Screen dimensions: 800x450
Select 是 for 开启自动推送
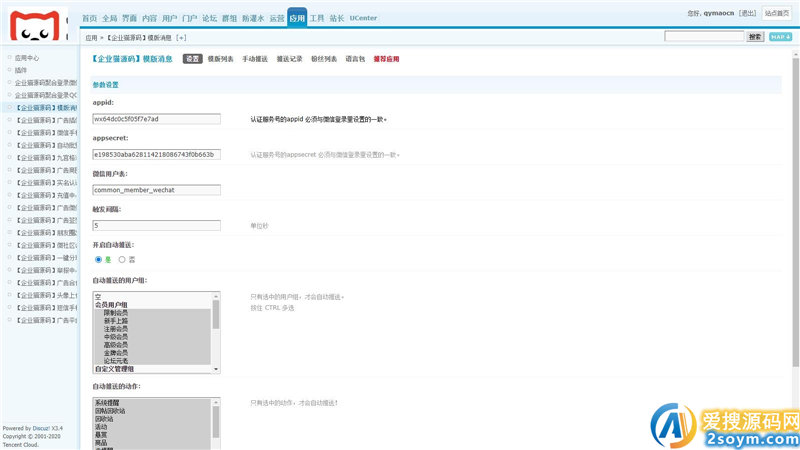(98, 260)
